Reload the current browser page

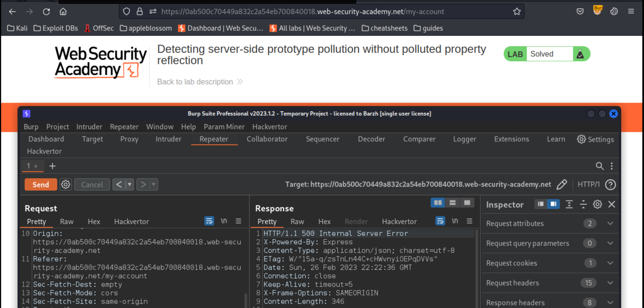click(46, 12)
